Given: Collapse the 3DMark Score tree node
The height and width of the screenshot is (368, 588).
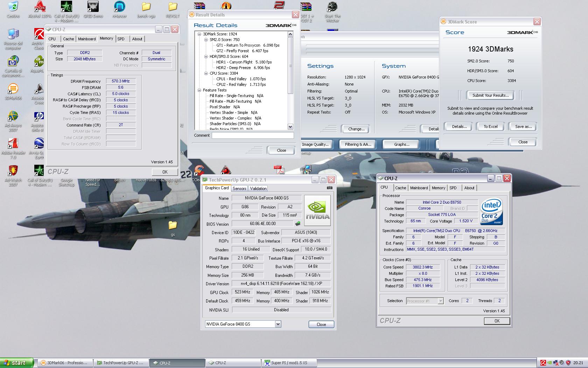Looking at the screenshot, I should (199, 34).
